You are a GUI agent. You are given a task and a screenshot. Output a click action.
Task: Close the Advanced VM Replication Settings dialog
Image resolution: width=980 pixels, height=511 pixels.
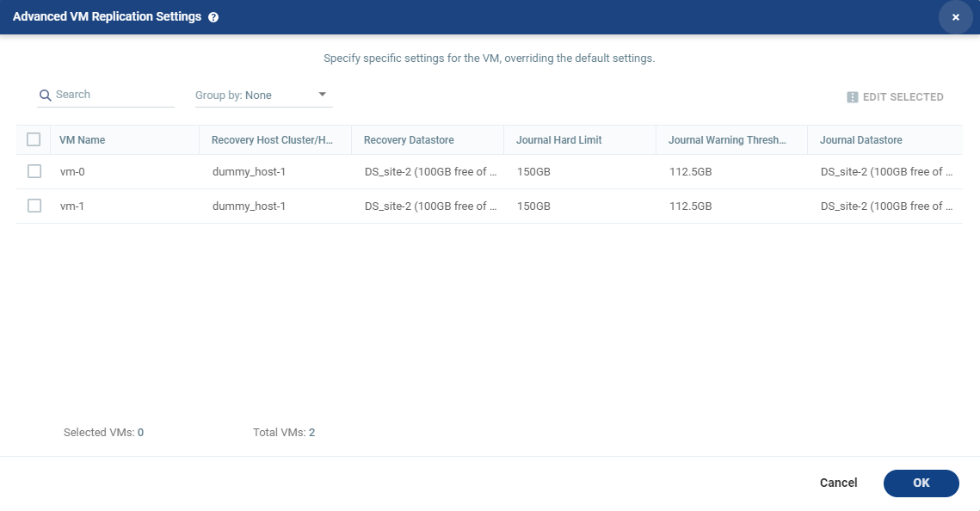[x=956, y=17]
